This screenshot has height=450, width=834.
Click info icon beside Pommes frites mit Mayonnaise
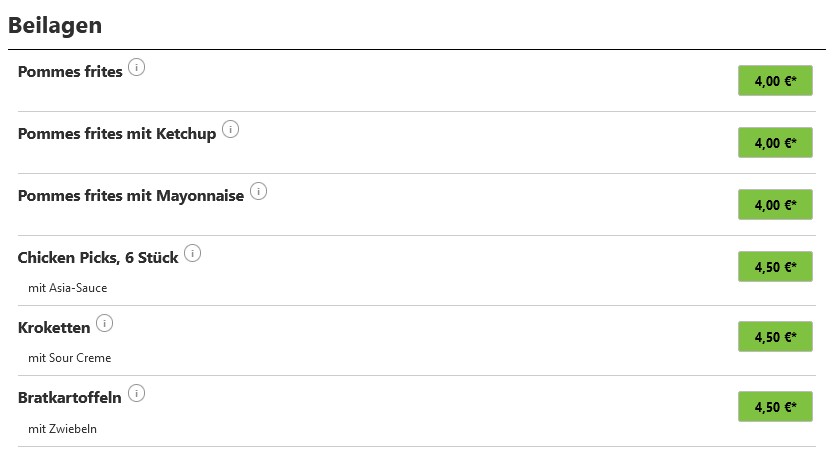click(258, 191)
